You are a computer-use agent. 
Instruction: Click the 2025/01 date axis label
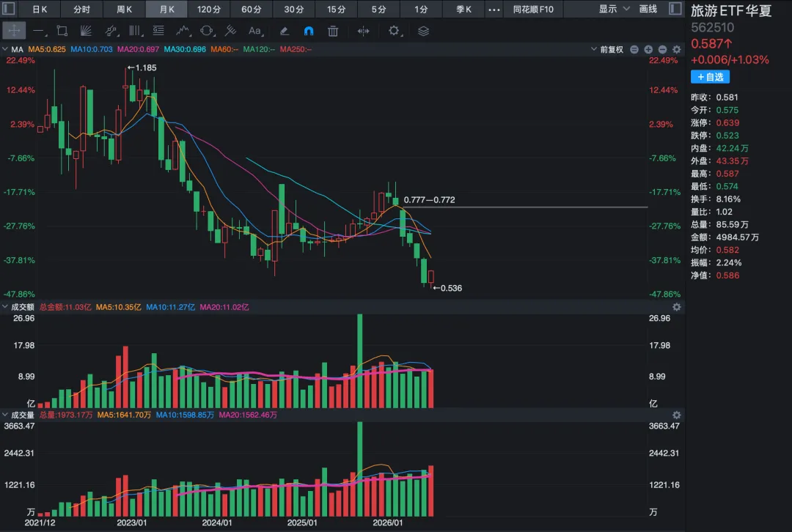(x=302, y=523)
